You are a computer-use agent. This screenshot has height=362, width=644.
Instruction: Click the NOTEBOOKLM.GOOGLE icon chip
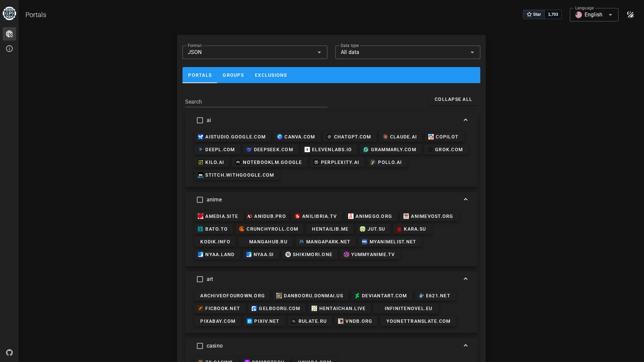click(x=270, y=162)
